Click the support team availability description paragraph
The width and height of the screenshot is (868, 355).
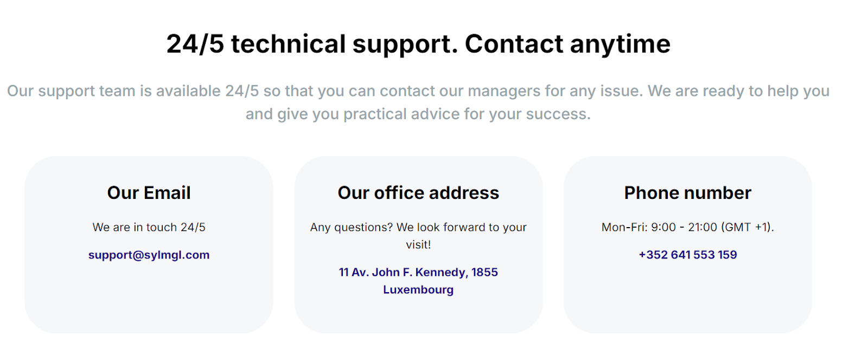click(x=418, y=102)
